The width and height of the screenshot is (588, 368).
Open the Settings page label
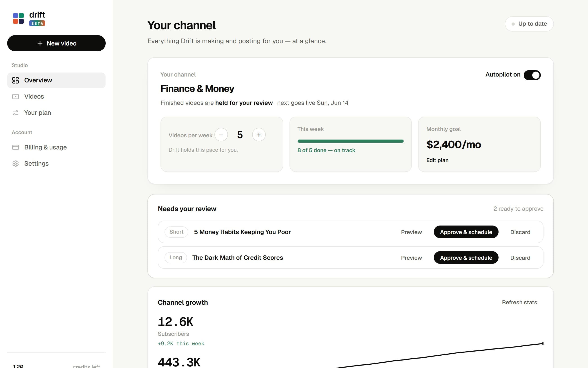tap(36, 164)
